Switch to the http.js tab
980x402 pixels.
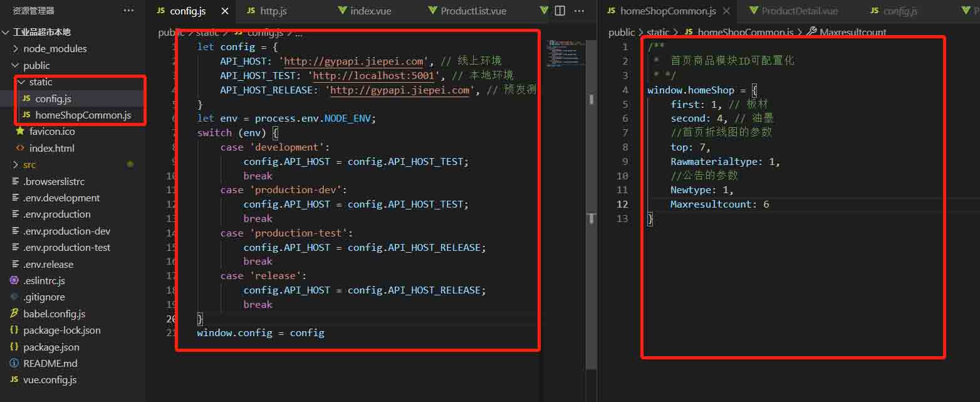(273, 11)
